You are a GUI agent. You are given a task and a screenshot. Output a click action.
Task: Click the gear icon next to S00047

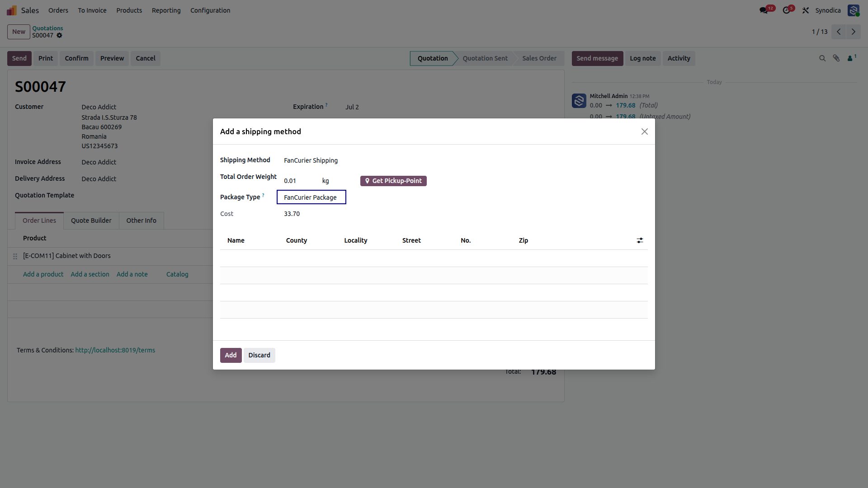pos(59,35)
